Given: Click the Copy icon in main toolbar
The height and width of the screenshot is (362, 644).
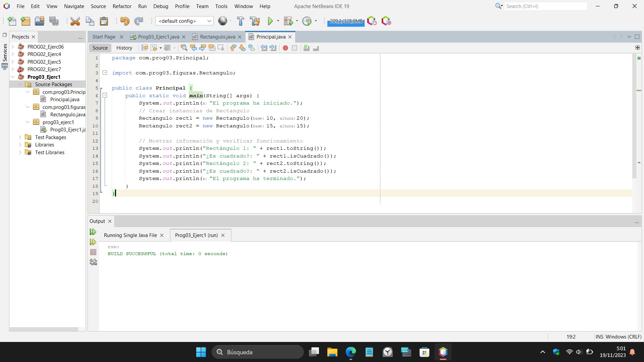Looking at the screenshot, I should coord(90,21).
